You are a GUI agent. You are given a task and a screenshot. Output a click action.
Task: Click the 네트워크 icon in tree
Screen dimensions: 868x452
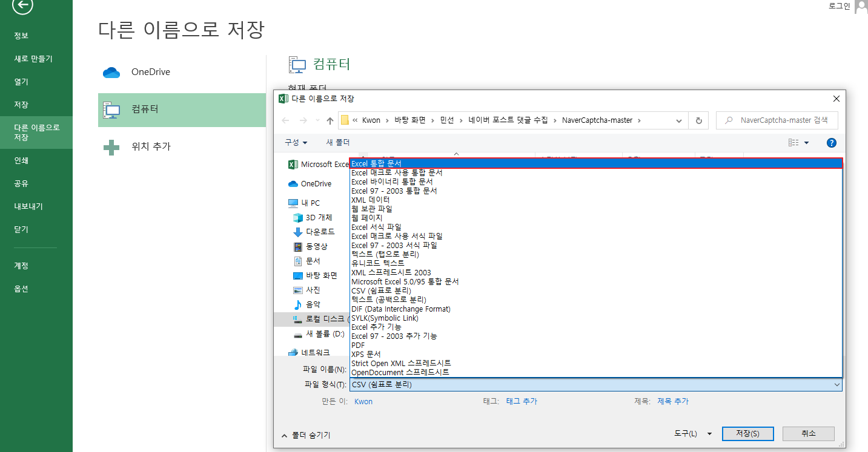(x=293, y=353)
